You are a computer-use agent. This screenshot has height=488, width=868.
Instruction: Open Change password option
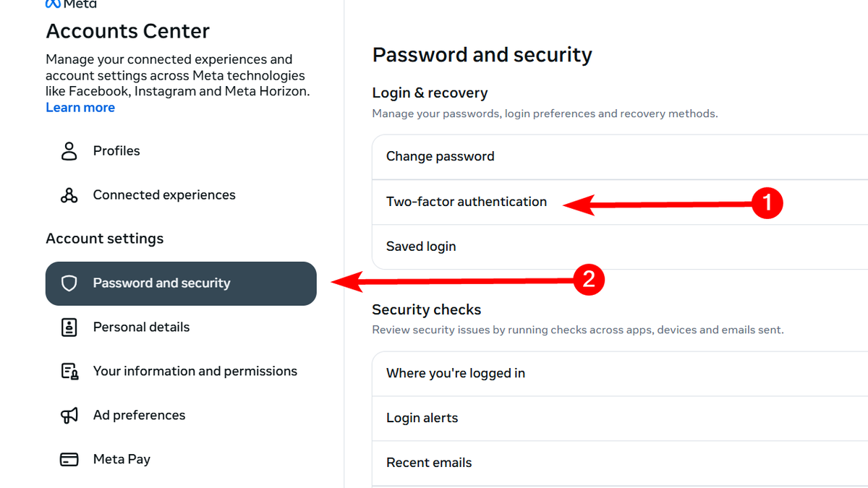(441, 157)
